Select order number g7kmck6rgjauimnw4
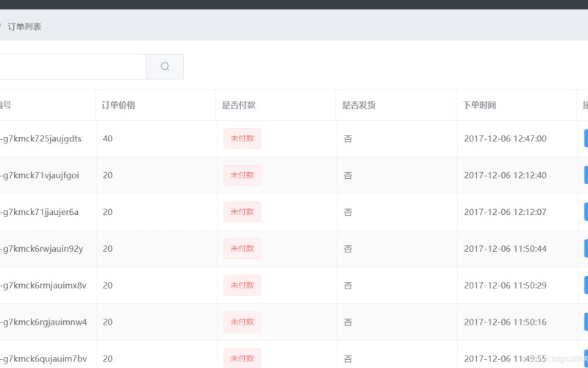 [43, 322]
